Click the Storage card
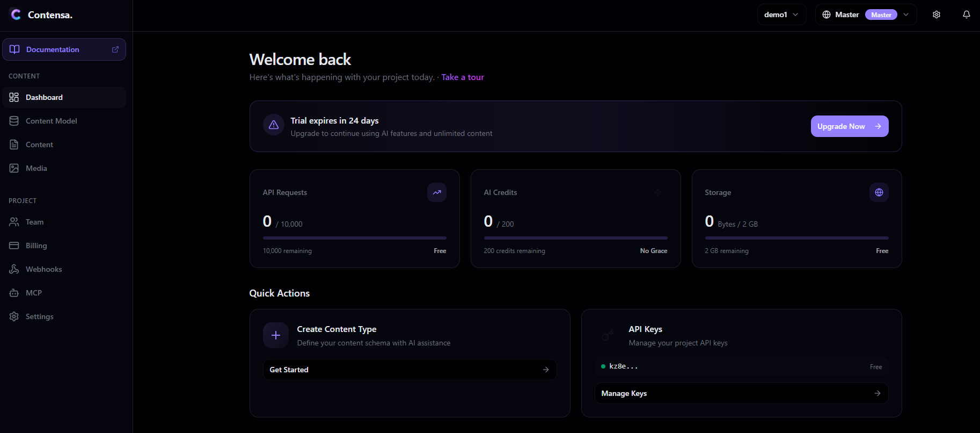The width and height of the screenshot is (980, 433). click(797, 219)
